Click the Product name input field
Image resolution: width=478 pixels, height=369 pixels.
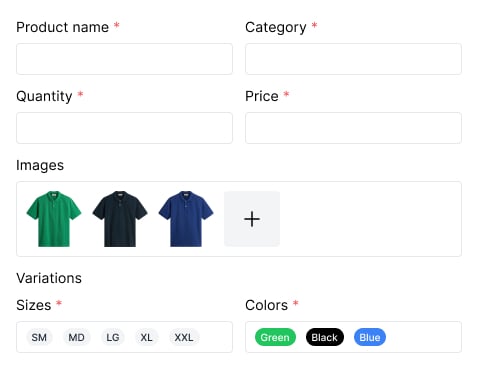pos(124,59)
